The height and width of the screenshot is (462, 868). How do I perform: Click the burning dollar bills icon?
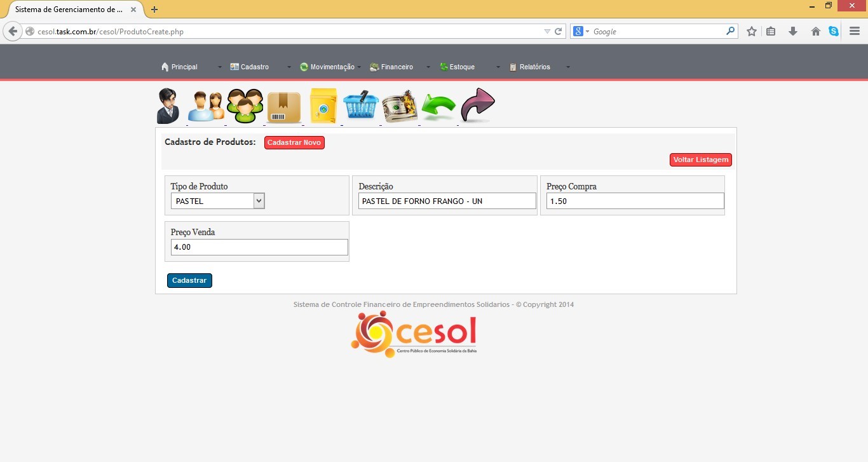(400, 106)
